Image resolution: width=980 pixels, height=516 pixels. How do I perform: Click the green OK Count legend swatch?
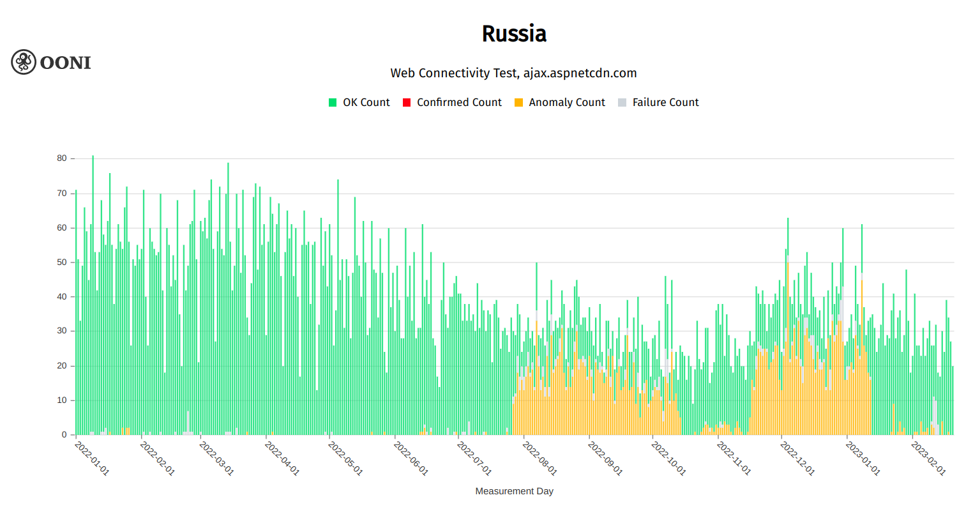333,102
